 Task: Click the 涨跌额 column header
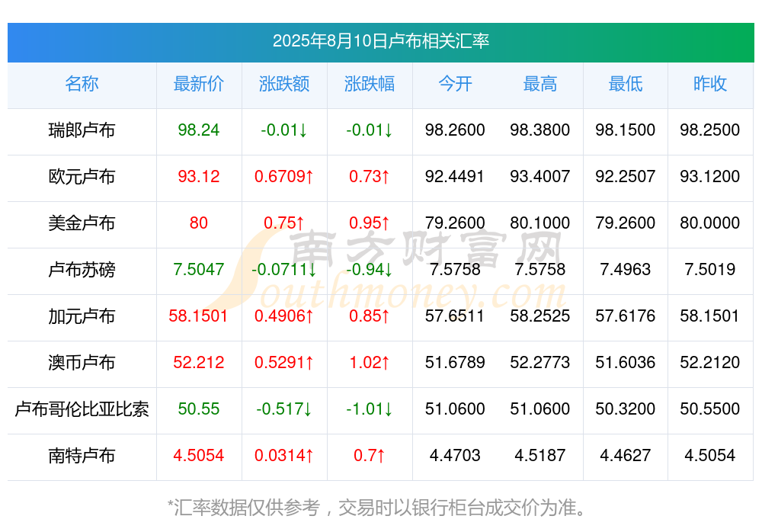click(x=284, y=84)
